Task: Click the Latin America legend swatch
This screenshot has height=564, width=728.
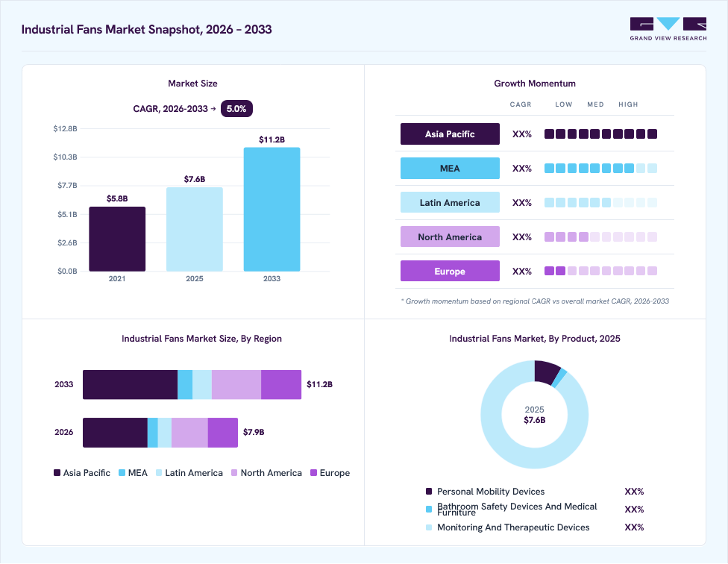Action: click(x=159, y=473)
